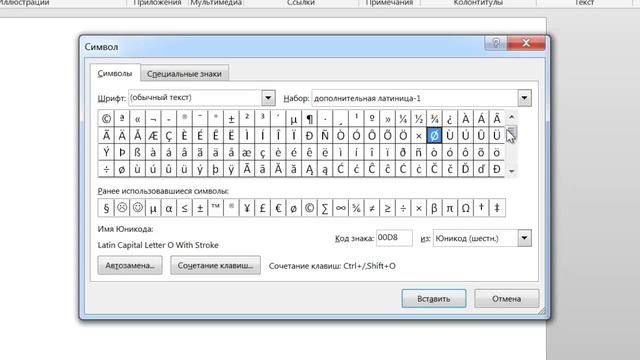This screenshot has width=640, height=360.
Task: Select the ‡ double dagger recent symbol
Action: click(497, 208)
